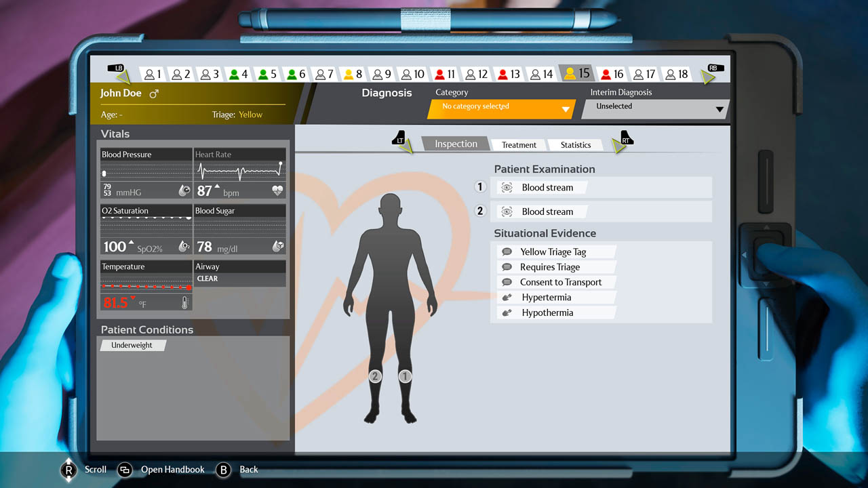This screenshot has height=488, width=868.
Task: Select marker 2 on the patient's leg
Action: (376, 376)
